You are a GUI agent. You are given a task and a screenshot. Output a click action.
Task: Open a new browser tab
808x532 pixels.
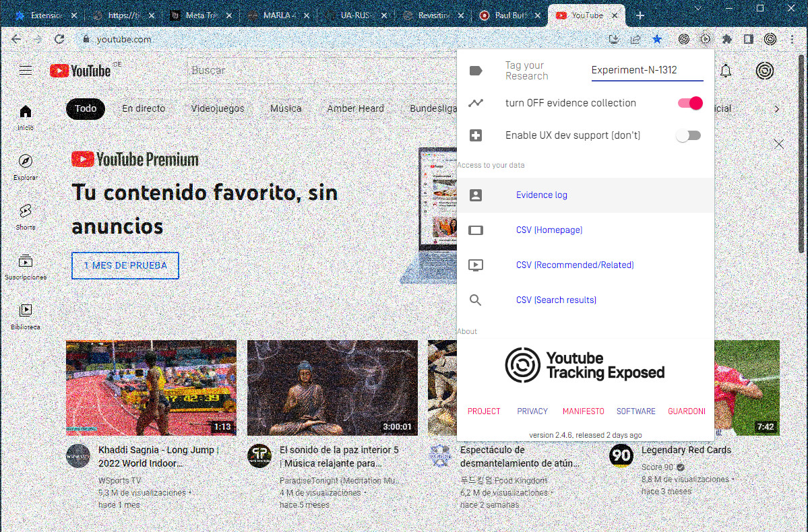click(x=640, y=15)
